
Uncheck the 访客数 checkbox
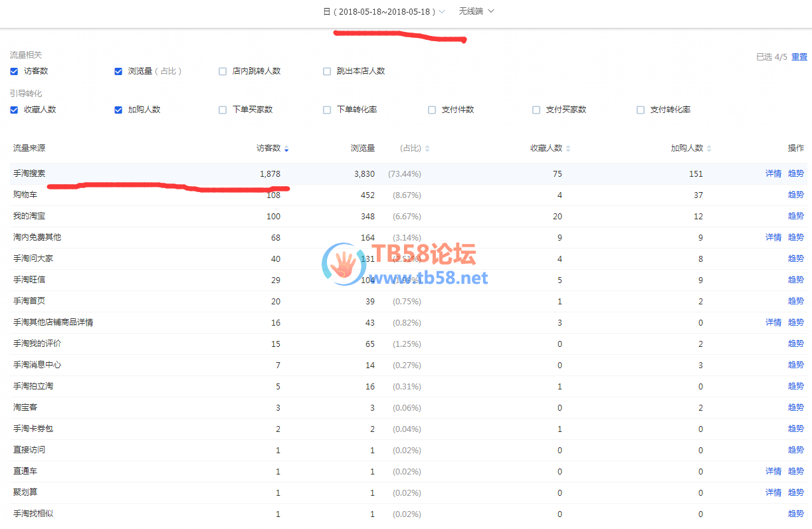[x=14, y=71]
